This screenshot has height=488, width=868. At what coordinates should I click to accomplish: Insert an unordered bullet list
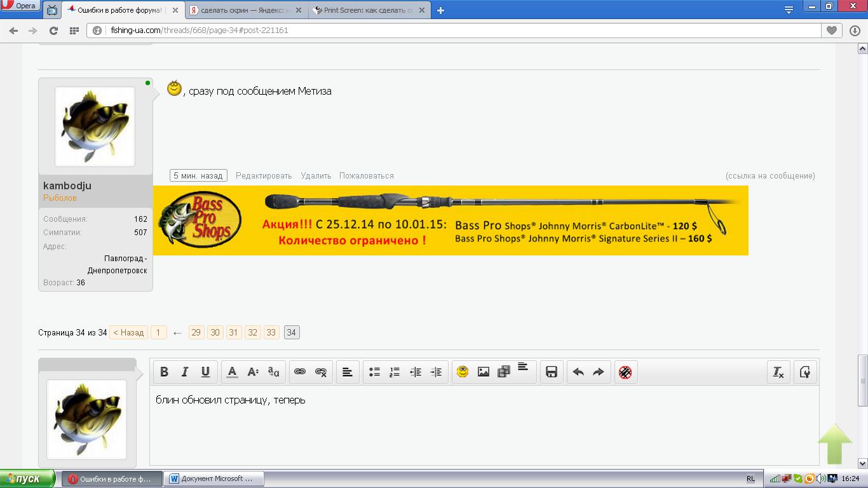click(x=374, y=372)
